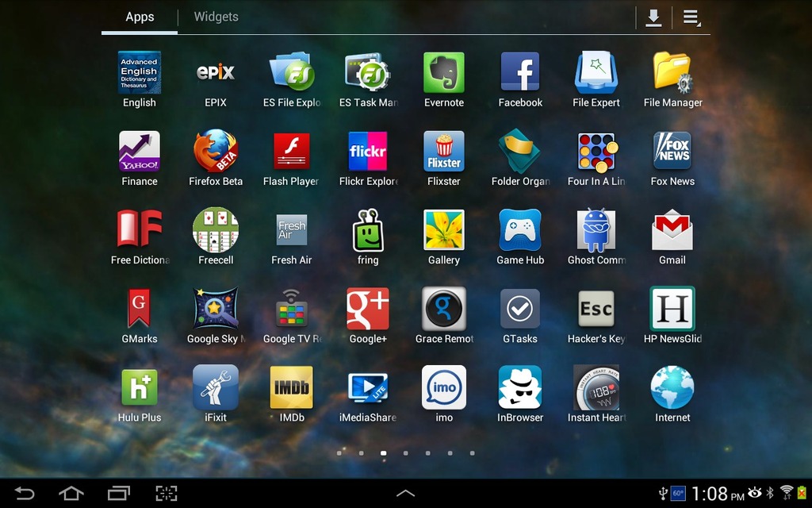Open the Google+ app

(368, 309)
